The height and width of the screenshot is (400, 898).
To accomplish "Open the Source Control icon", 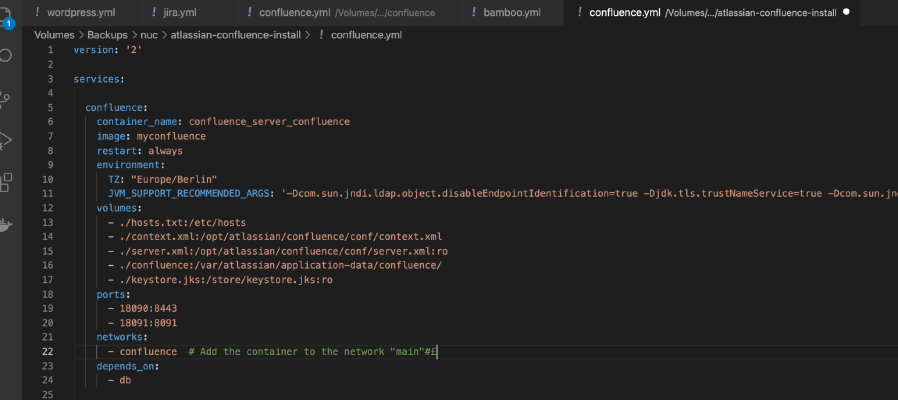I will 5,99.
